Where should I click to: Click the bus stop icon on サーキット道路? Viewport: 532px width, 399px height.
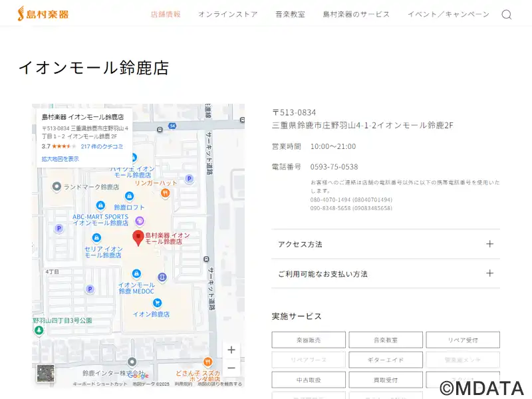tap(206, 259)
